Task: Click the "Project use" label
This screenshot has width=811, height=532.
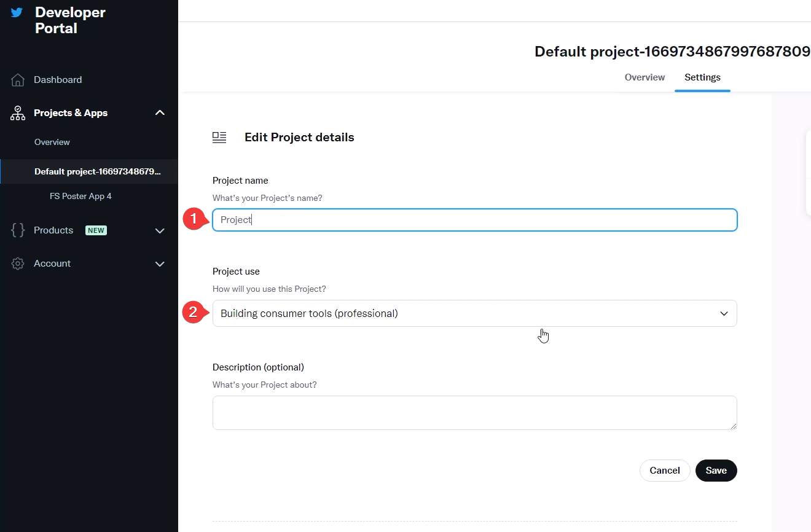Action: [236, 272]
